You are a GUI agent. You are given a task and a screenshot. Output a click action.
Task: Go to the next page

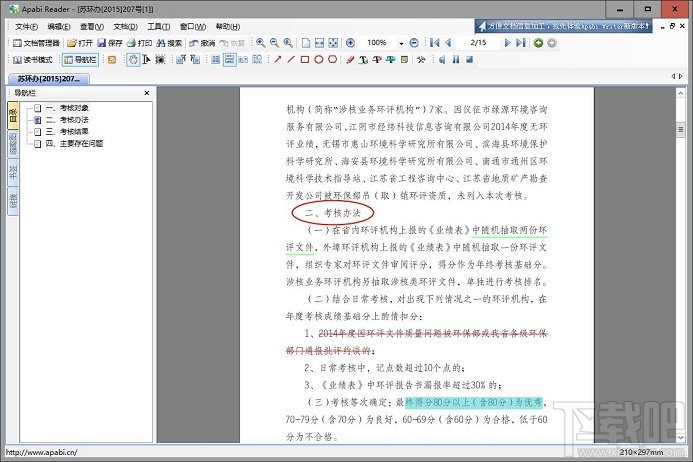pos(507,42)
